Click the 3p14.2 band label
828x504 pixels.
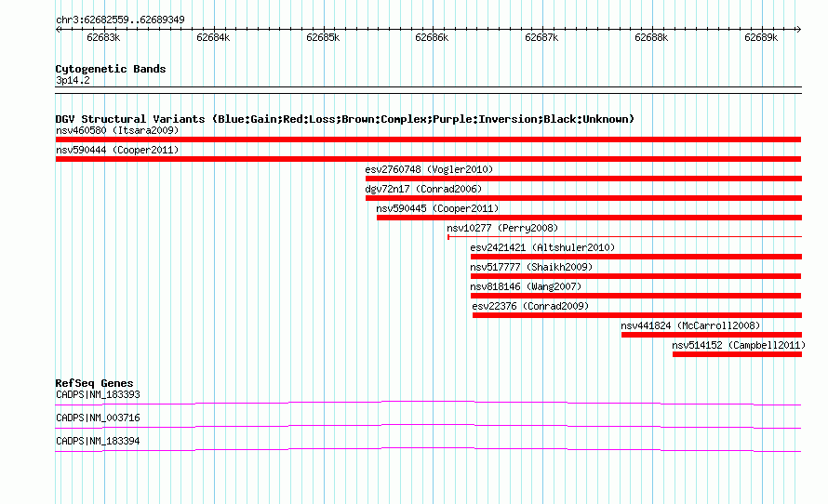[x=73, y=81]
